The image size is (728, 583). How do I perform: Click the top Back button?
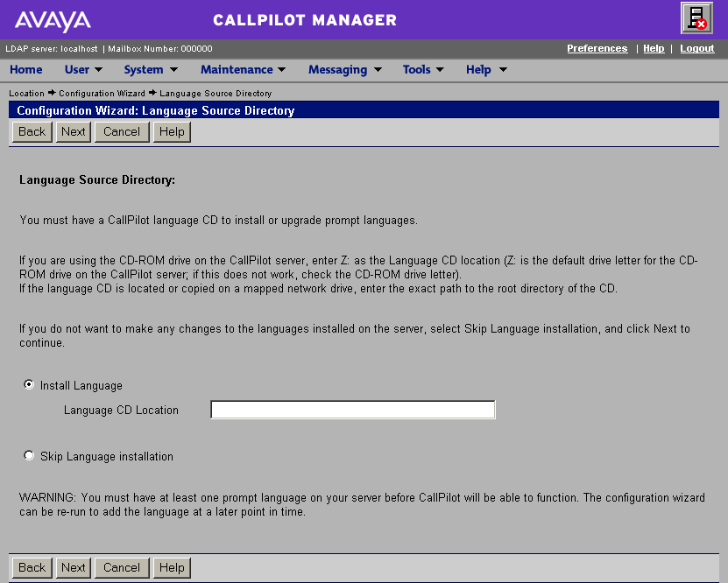[x=32, y=131]
